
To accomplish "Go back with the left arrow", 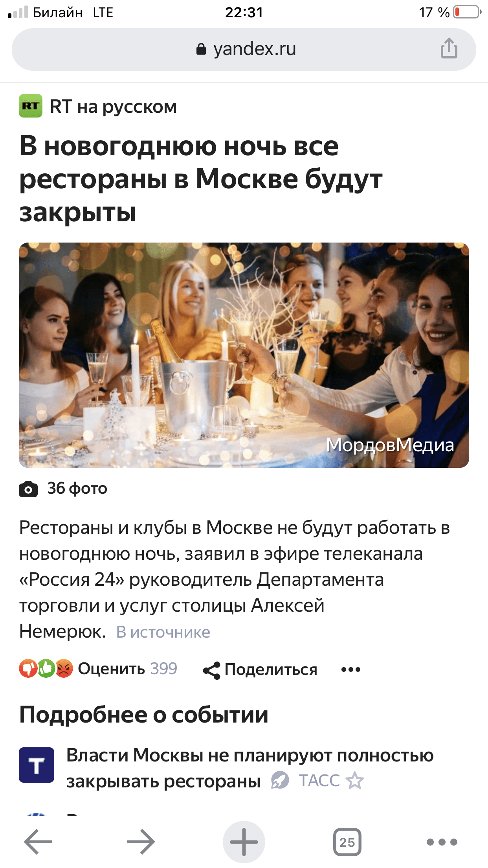I will 38,842.
